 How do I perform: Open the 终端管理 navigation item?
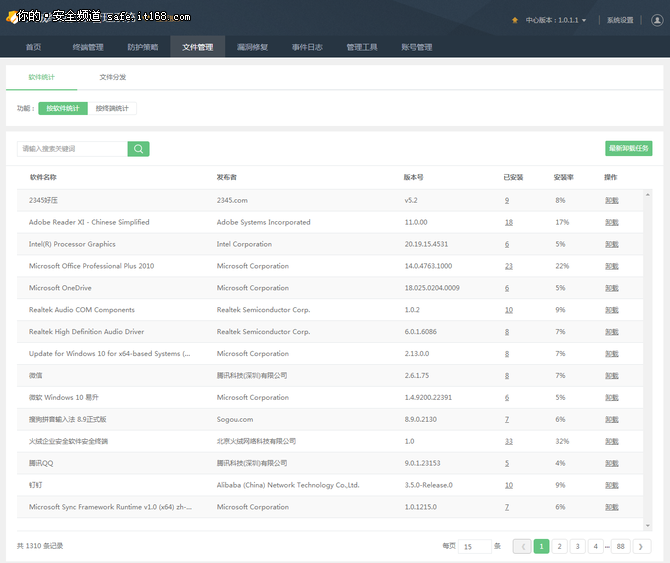pyautogui.click(x=88, y=47)
